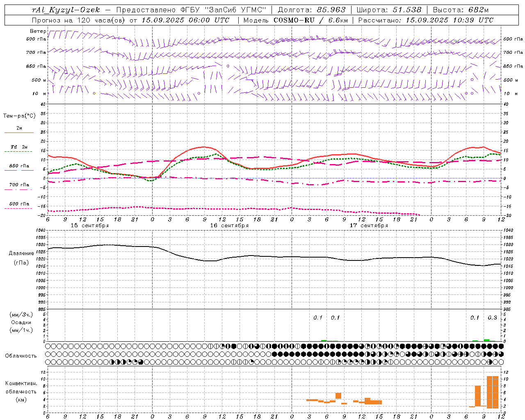This screenshot has width=525, height=420.
Task: Select the ФГБУ "ЗапСиб УГМС" provider text
Action: click(223, 10)
